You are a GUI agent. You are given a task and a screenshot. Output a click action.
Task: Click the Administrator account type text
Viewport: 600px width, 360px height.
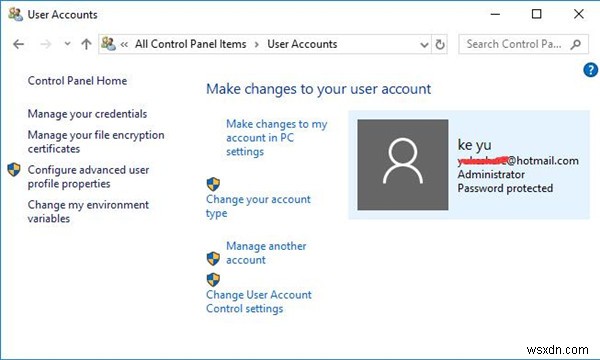[x=491, y=174]
